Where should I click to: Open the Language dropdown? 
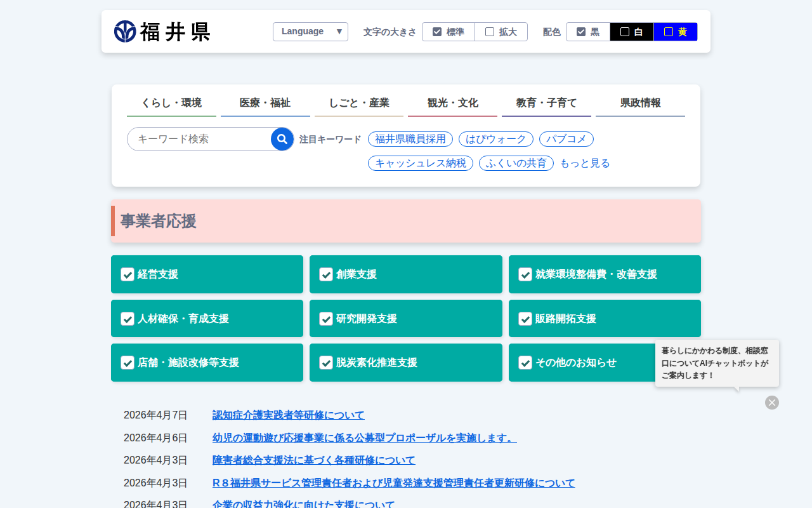310,32
